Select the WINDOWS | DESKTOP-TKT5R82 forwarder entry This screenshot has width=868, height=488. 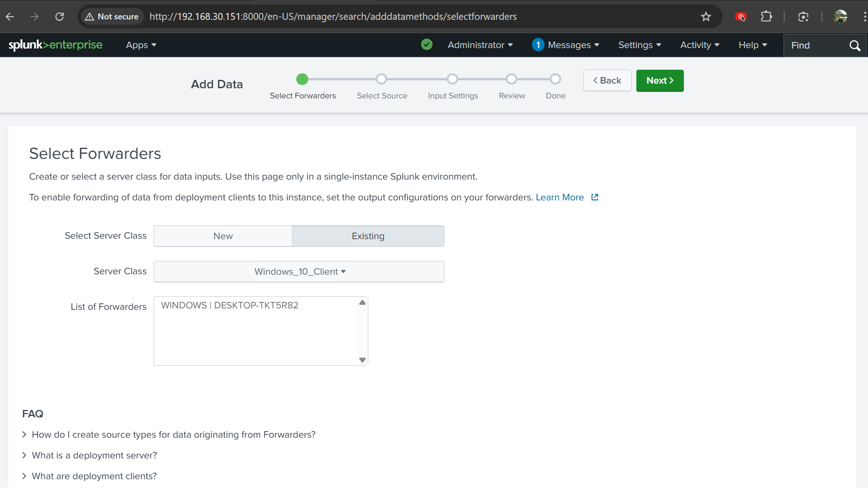coord(229,305)
